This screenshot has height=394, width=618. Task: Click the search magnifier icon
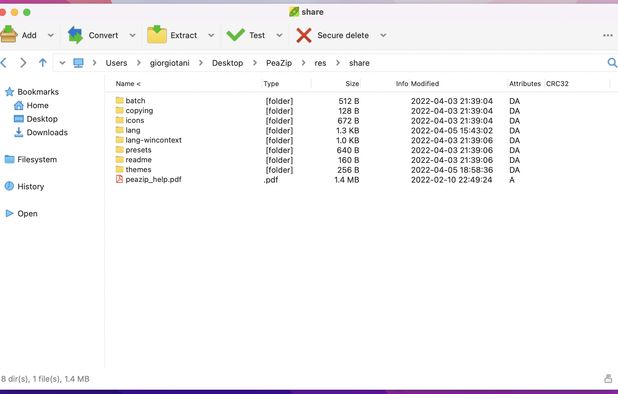pyautogui.click(x=612, y=63)
